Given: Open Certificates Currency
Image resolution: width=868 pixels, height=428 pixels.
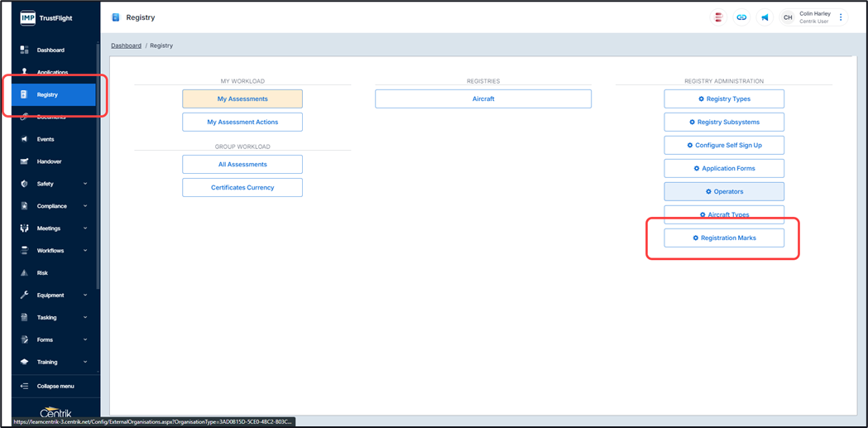Looking at the screenshot, I should click(x=242, y=187).
